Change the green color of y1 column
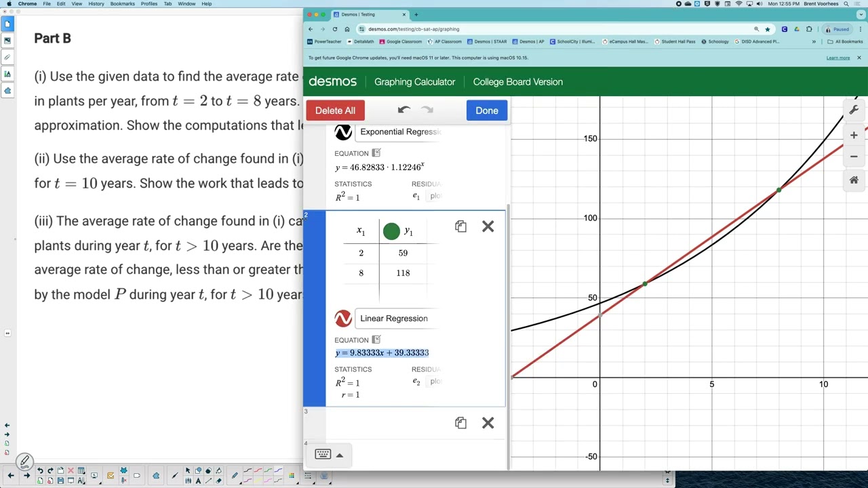The image size is (868, 488). (x=391, y=232)
